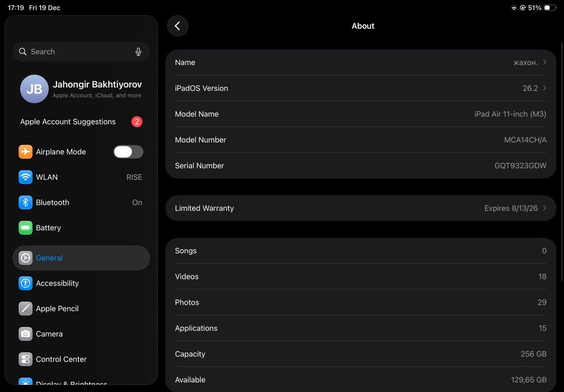The image size is (564, 392).
Task: Tap the Accessibility icon
Action: point(25,283)
